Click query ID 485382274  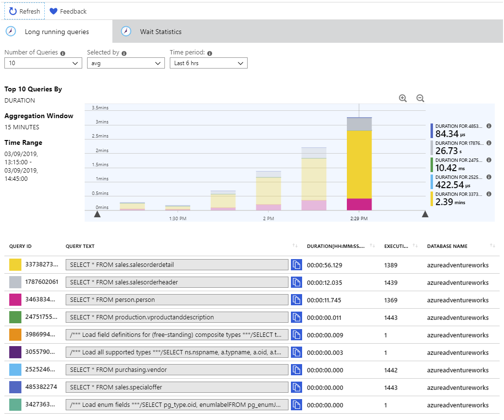point(41,387)
